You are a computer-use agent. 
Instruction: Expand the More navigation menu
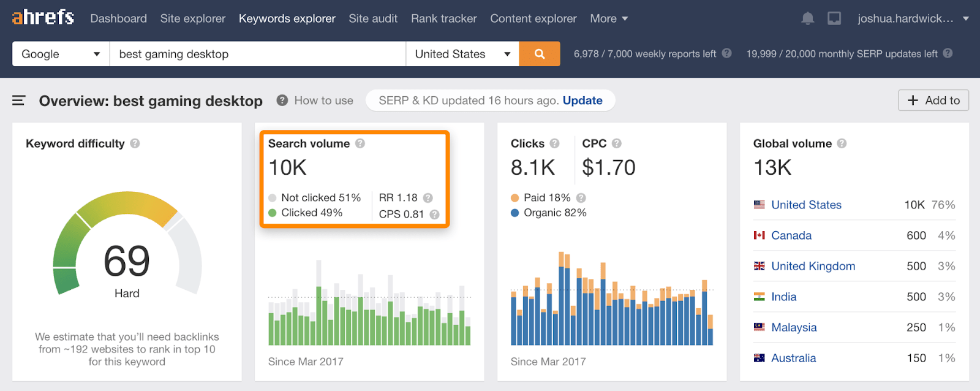(609, 18)
